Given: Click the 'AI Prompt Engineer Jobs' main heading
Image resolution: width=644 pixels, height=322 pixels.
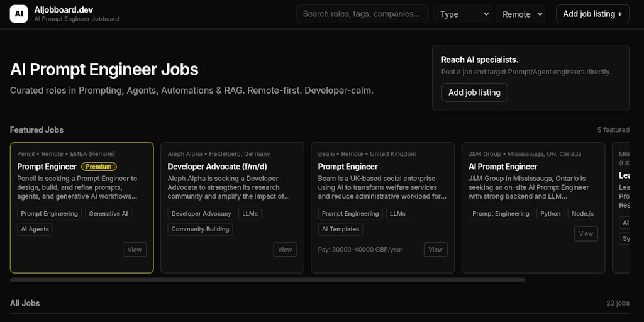Looking at the screenshot, I should 104,70.
